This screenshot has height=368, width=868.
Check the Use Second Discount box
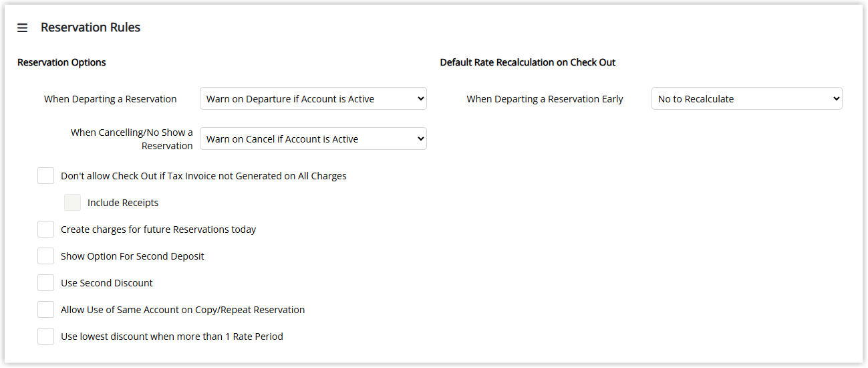[46, 283]
